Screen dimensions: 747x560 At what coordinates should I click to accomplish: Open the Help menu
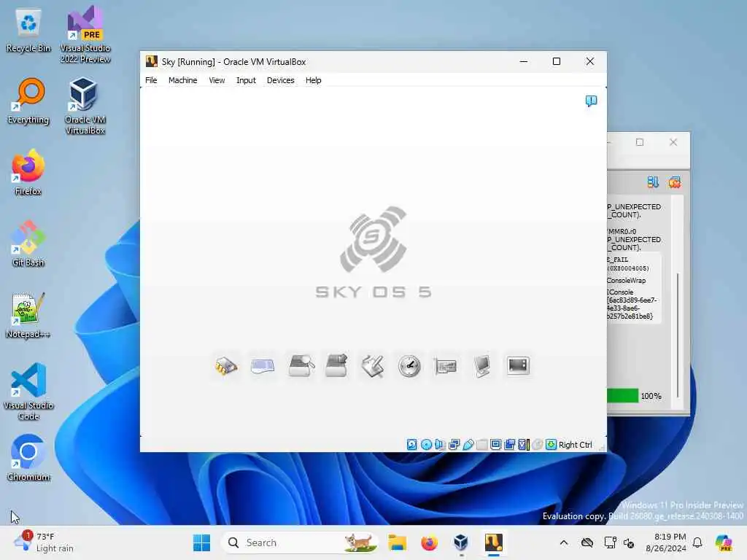click(x=313, y=80)
